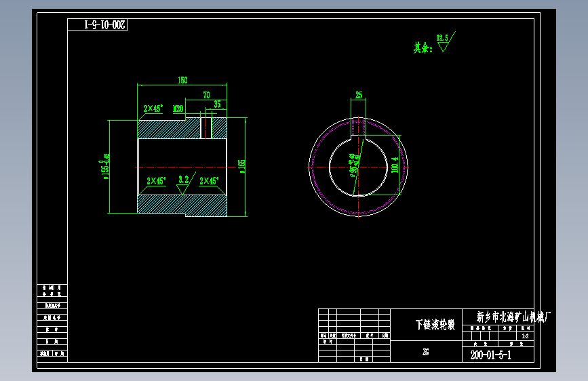Select the ø165 diameter dimension
The width and height of the screenshot is (588, 381).
[242, 166]
